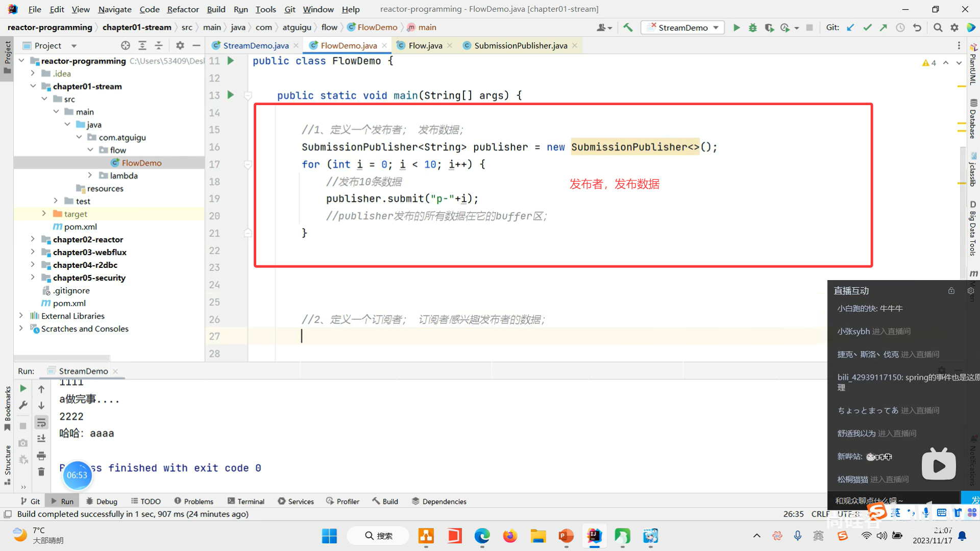980x551 pixels.
Task: Open the Problems tool window
Action: (x=194, y=502)
